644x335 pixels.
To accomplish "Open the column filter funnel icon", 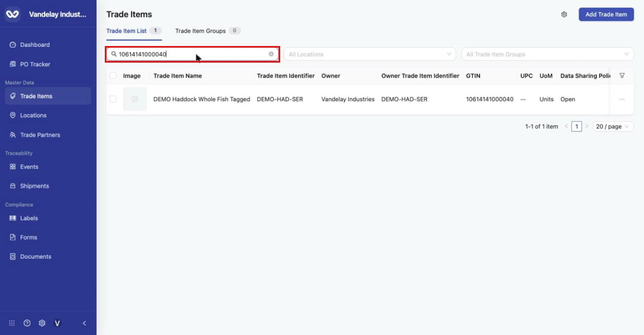I will (x=622, y=76).
